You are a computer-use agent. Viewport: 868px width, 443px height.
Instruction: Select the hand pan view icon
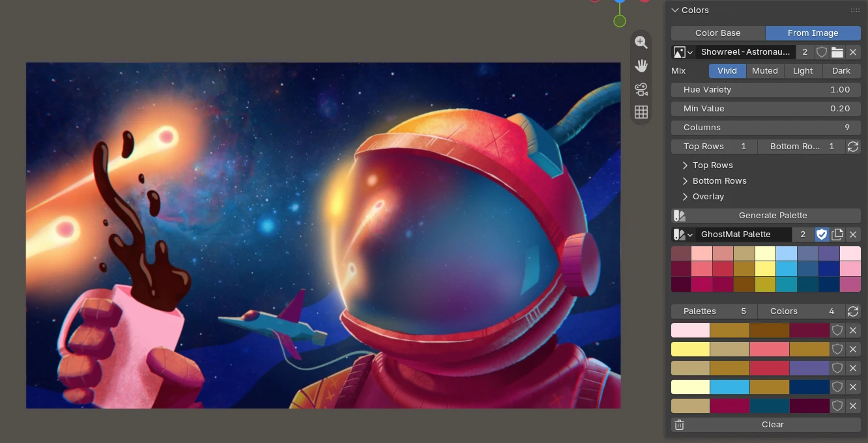point(641,66)
